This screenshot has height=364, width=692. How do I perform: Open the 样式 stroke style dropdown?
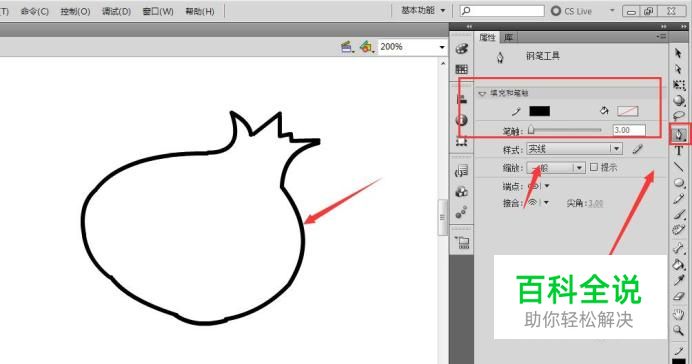click(574, 149)
